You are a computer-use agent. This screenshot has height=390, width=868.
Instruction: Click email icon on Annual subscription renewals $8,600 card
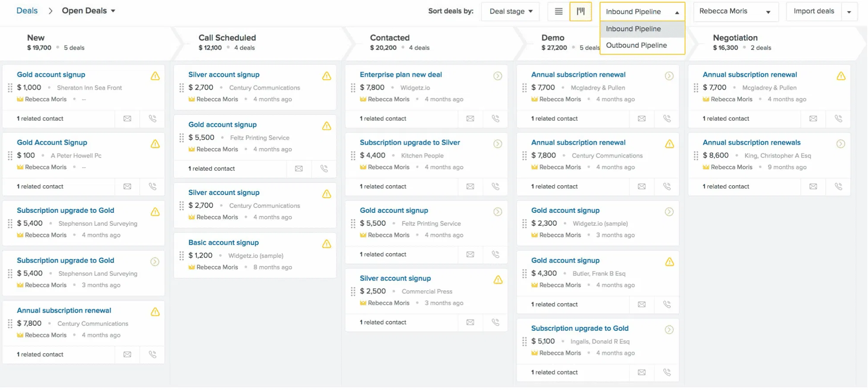click(x=813, y=187)
